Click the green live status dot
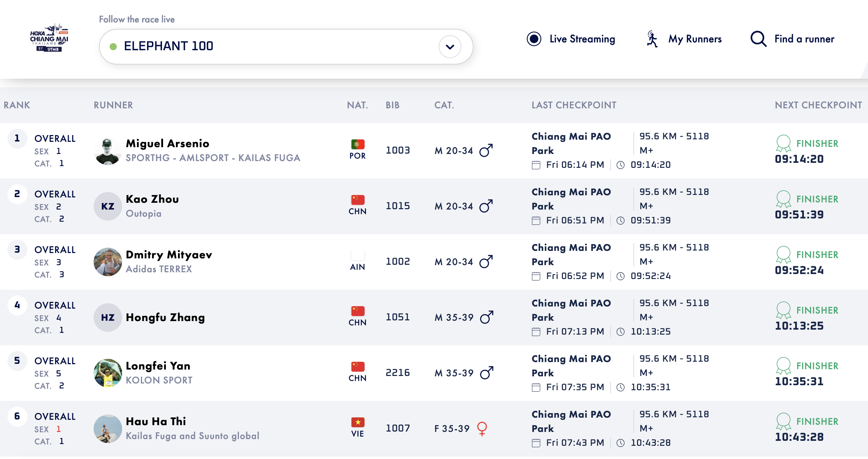Screen dimensions: 868x459 tap(113, 47)
